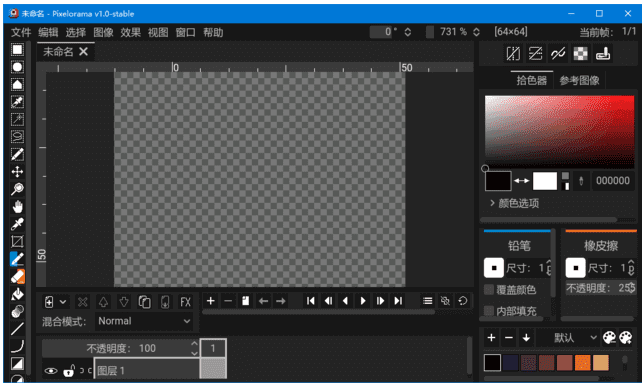Image resolution: width=642 pixels, height=385 pixels.
Task: Open add layer type dropdown arrow
Action: (x=63, y=302)
